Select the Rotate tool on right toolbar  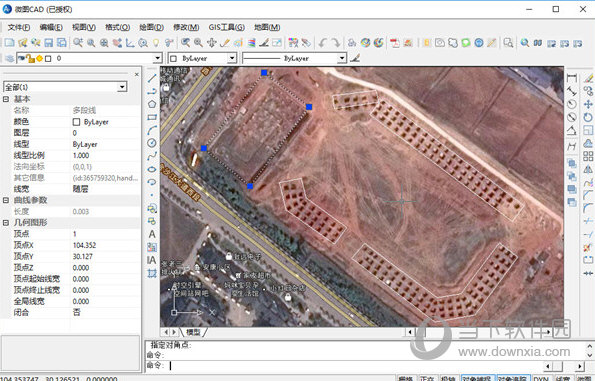[x=588, y=117]
